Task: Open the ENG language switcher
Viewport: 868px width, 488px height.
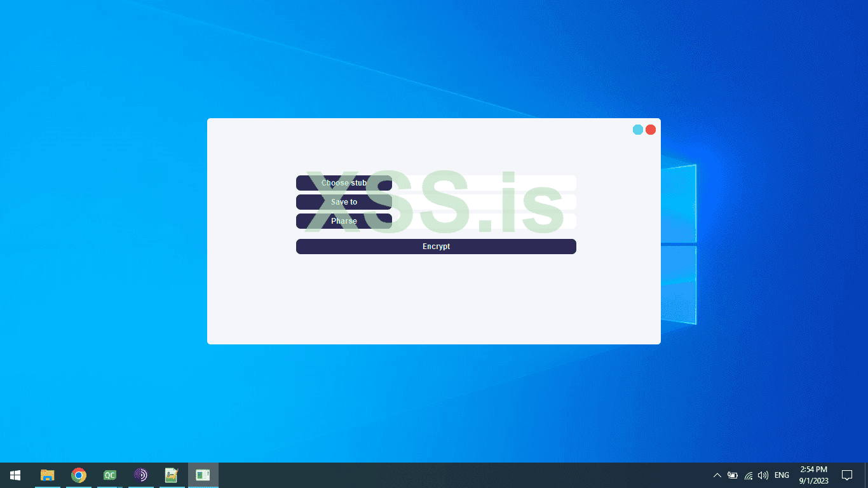Action: (x=781, y=475)
